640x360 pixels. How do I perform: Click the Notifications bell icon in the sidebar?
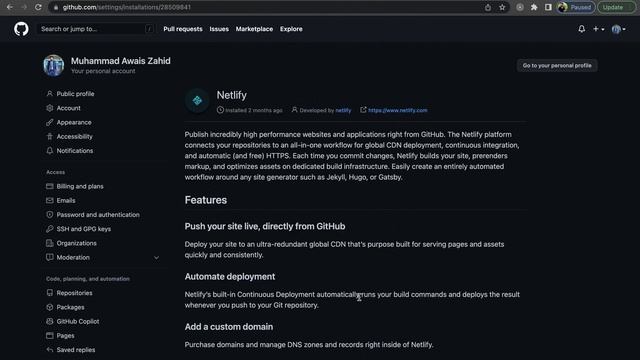point(49,151)
